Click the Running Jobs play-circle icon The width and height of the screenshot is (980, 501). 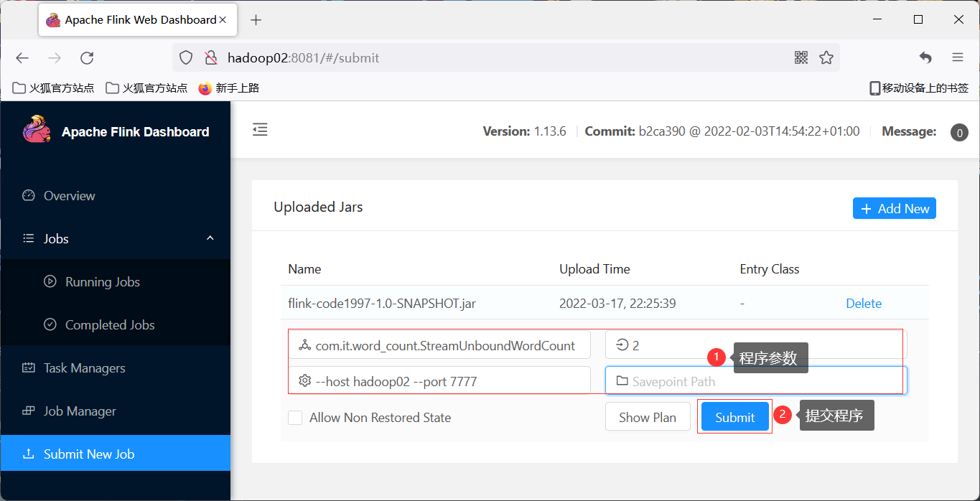coord(50,281)
